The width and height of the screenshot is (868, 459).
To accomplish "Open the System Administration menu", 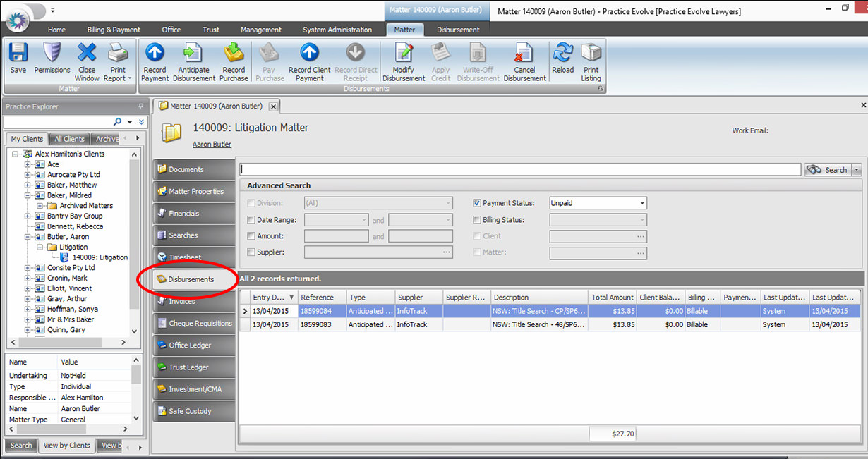I will (x=338, y=30).
